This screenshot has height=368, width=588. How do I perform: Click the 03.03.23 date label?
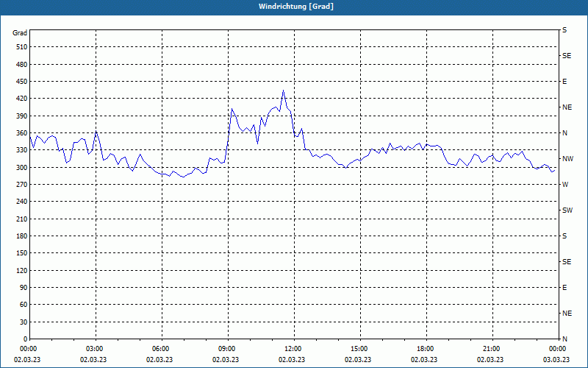point(556,360)
